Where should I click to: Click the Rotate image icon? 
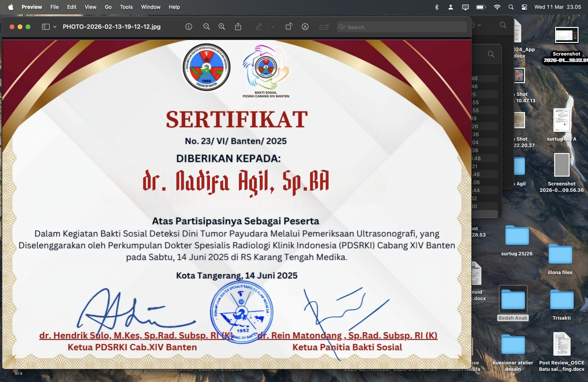click(289, 27)
